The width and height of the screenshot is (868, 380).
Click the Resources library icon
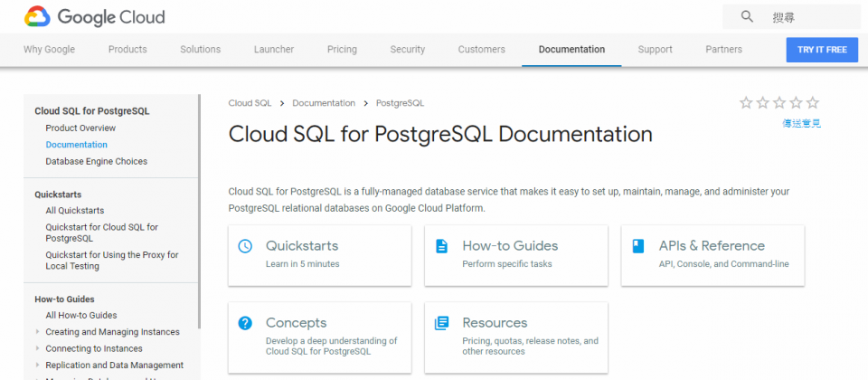click(x=441, y=323)
